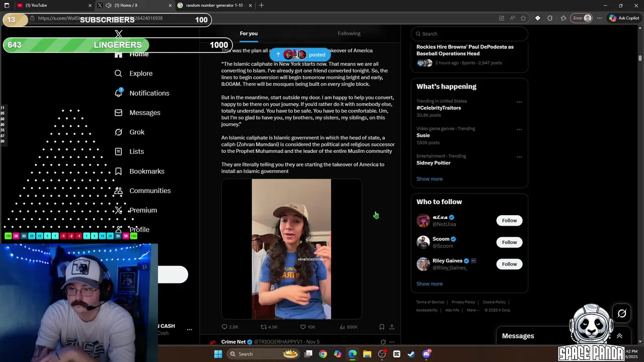Open the Cookie Policy link
Viewport: 644px width, 362px height.
click(x=494, y=302)
